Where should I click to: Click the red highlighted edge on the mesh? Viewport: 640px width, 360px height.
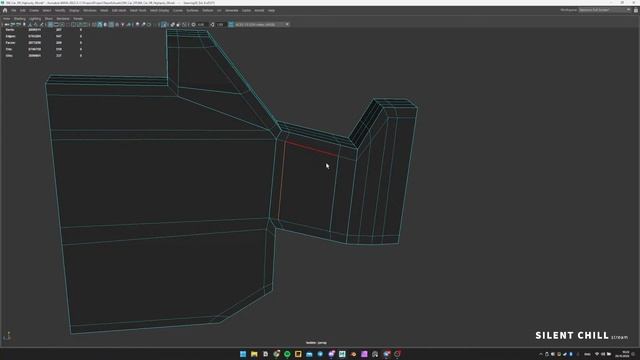coord(312,149)
